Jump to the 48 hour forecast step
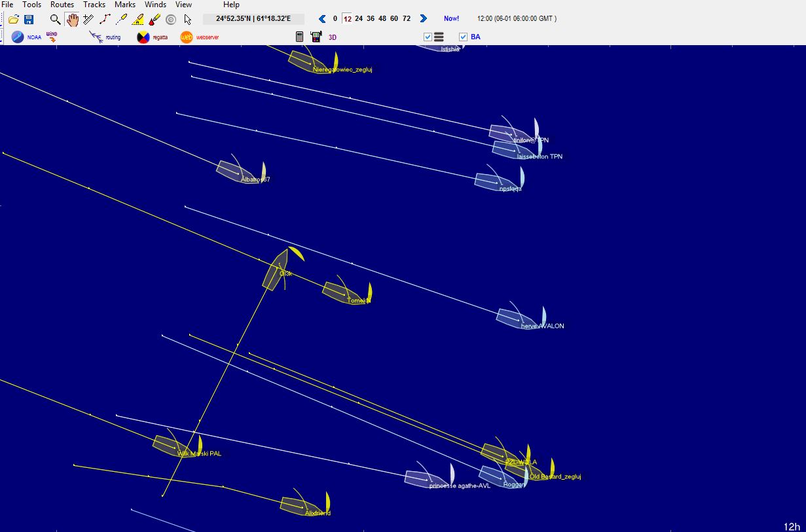The height and width of the screenshot is (532, 806). pyautogui.click(x=382, y=19)
